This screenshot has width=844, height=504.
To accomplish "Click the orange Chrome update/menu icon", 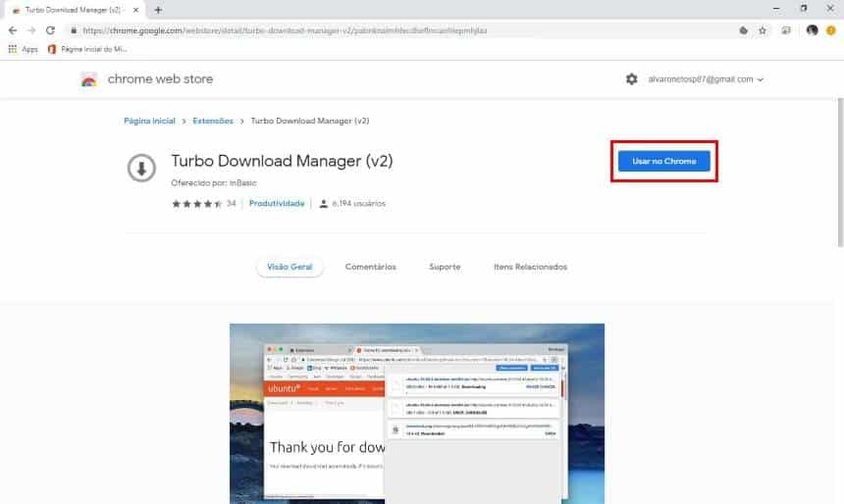I will (x=831, y=30).
